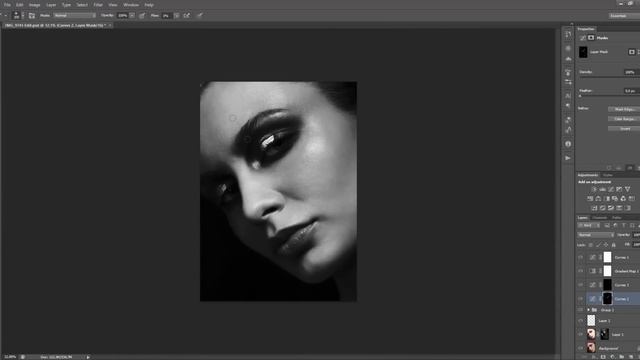
Task: Expand the Group 1 folder
Action: [x=588, y=310]
